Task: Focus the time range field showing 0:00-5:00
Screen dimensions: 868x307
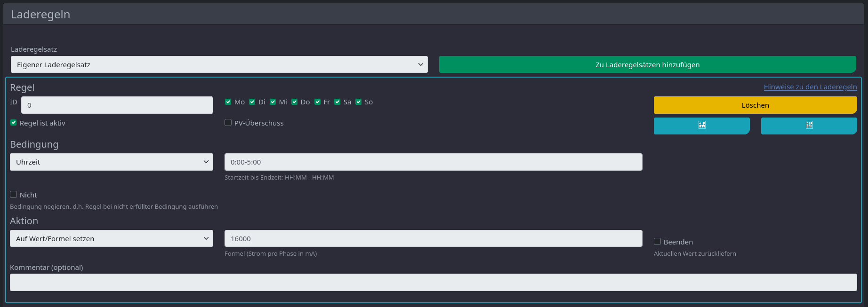Action: [433, 162]
